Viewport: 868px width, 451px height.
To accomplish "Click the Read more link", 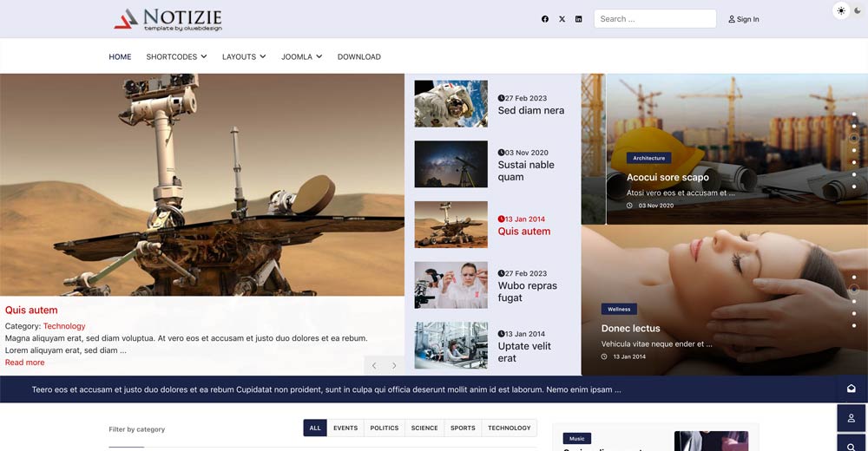I will (x=25, y=363).
